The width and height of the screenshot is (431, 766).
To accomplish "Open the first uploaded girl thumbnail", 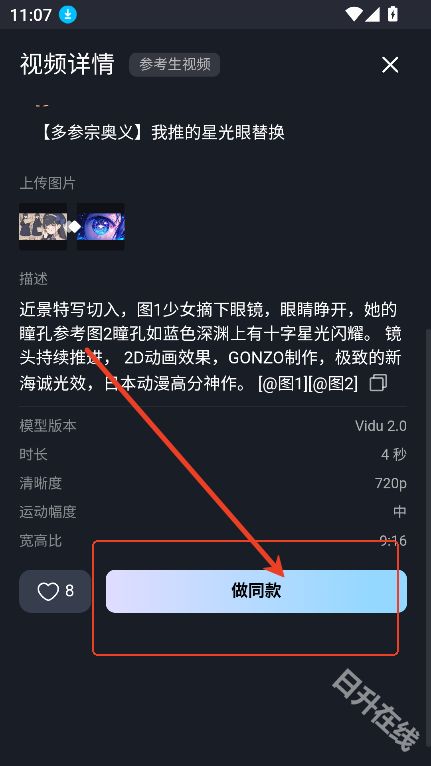I will coord(43,227).
